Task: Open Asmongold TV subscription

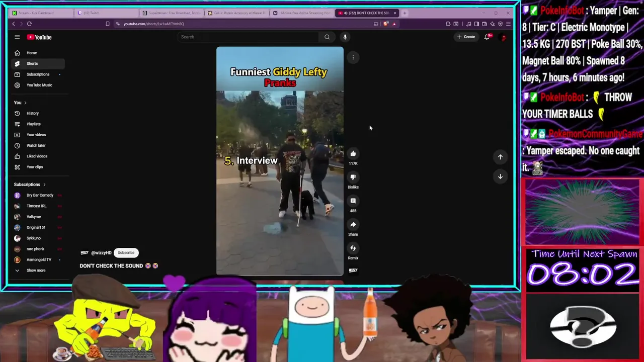Action: click(37, 260)
